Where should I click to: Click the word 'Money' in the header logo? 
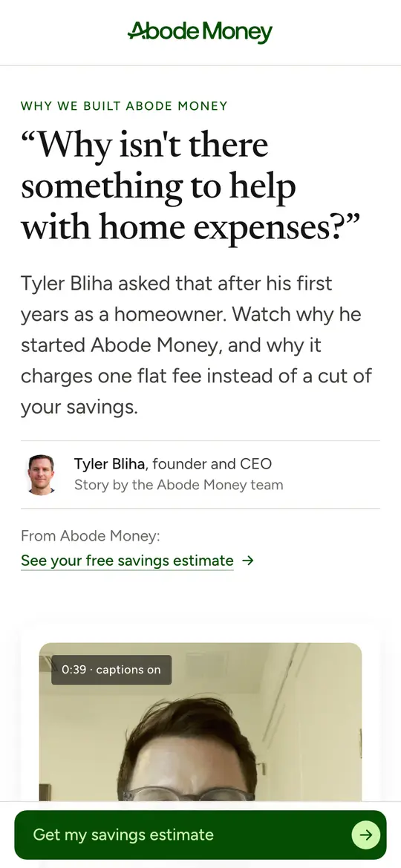pos(237,32)
